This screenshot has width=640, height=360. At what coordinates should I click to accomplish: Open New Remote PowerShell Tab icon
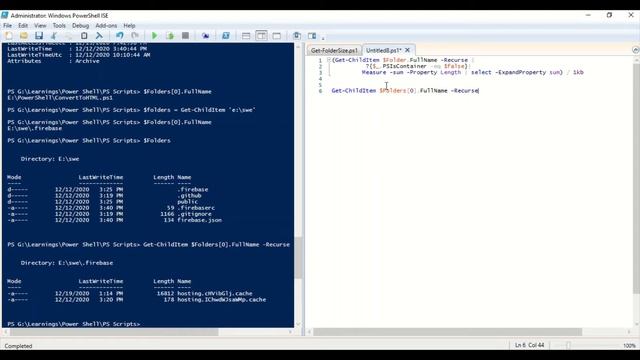click(205, 36)
